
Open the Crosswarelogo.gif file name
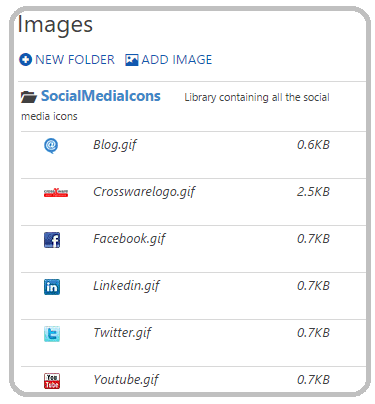coord(144,192)
